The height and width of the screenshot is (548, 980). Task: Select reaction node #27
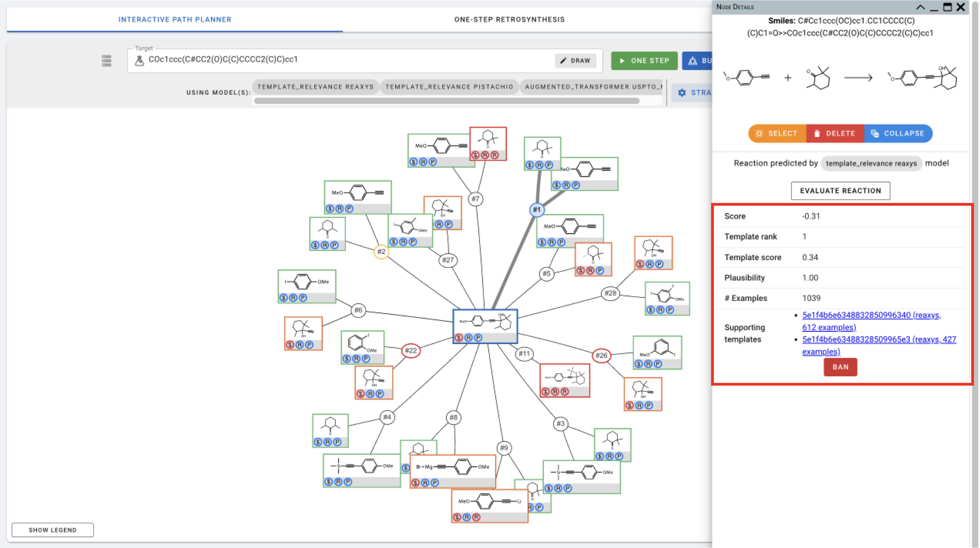(x=448, y=260)
